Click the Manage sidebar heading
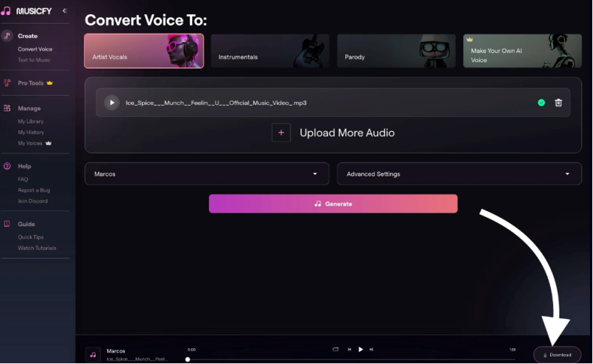The height and width of the screenshot is (364, 593). 29,108
